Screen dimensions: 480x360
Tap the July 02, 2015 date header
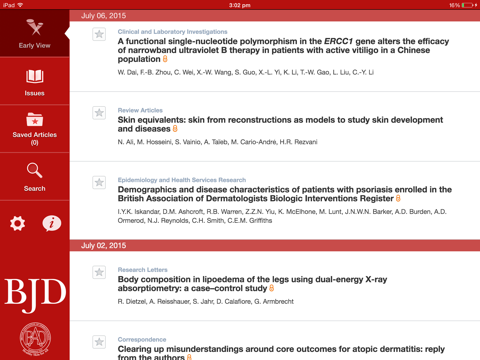[x=103, y=245]
